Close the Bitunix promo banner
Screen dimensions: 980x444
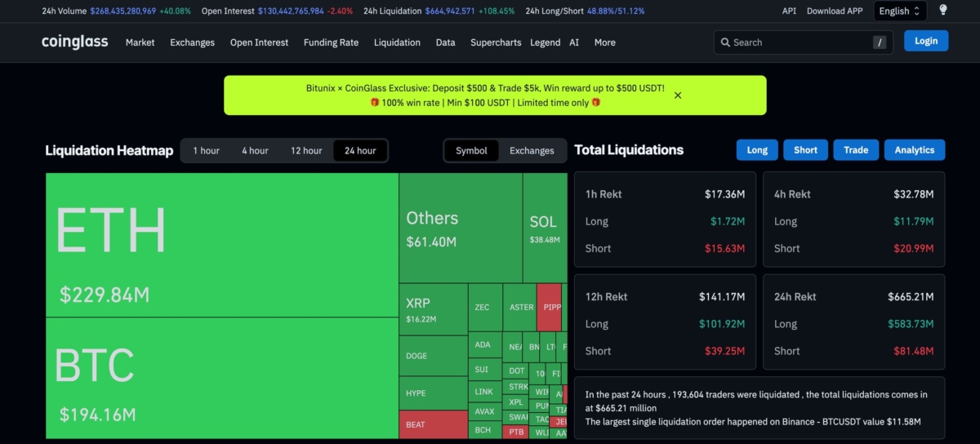[x=678, y=95]
